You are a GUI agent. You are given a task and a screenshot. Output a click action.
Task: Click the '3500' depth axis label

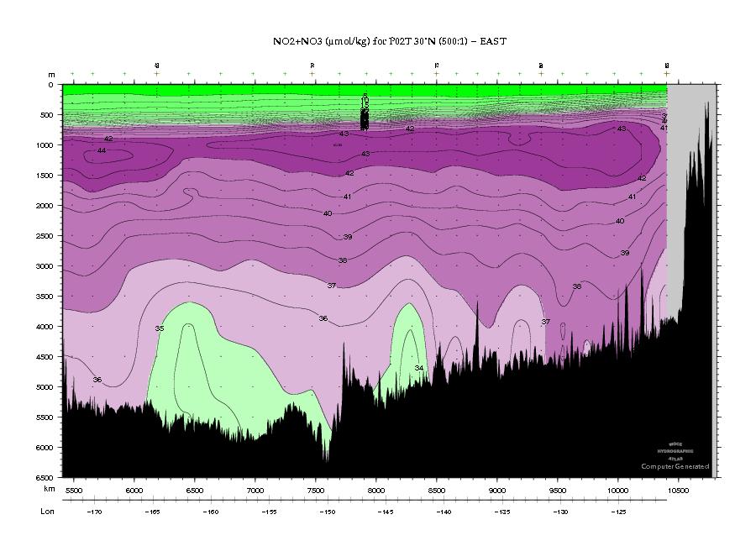click(x=45, y=297)
